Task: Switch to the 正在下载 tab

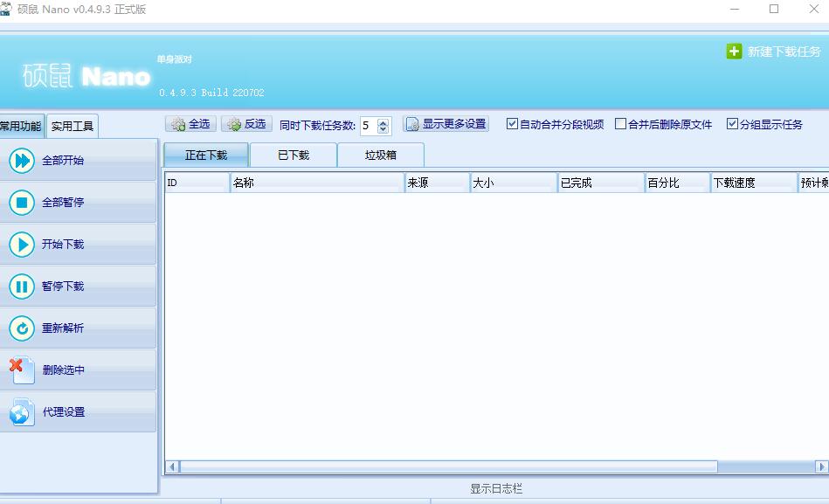Action: [x=206, y=155]
